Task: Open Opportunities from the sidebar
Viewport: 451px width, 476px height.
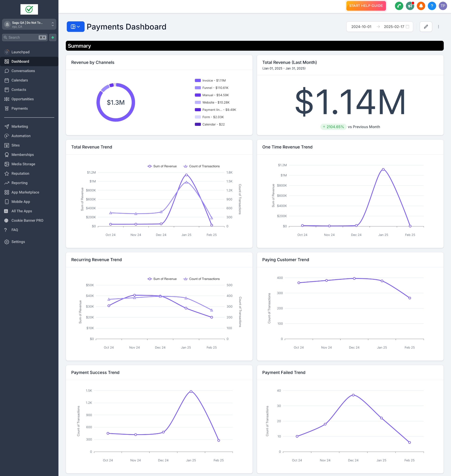Action: tap(22, 99)
